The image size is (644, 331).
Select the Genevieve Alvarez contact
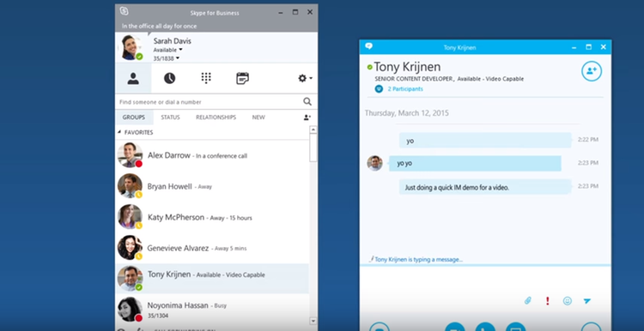tap(212, 248)
